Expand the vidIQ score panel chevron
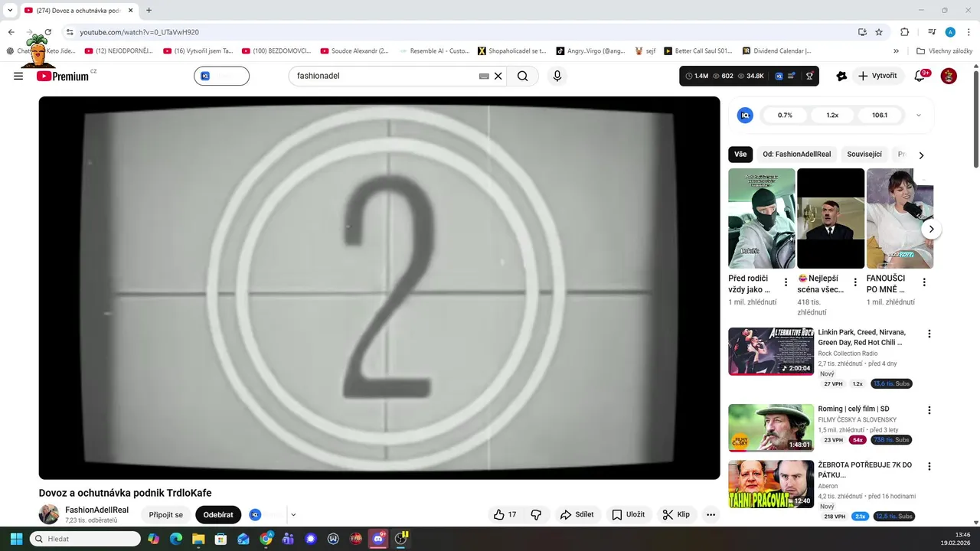The height and width of the screenshot is (551, 980). click(919, 116)
